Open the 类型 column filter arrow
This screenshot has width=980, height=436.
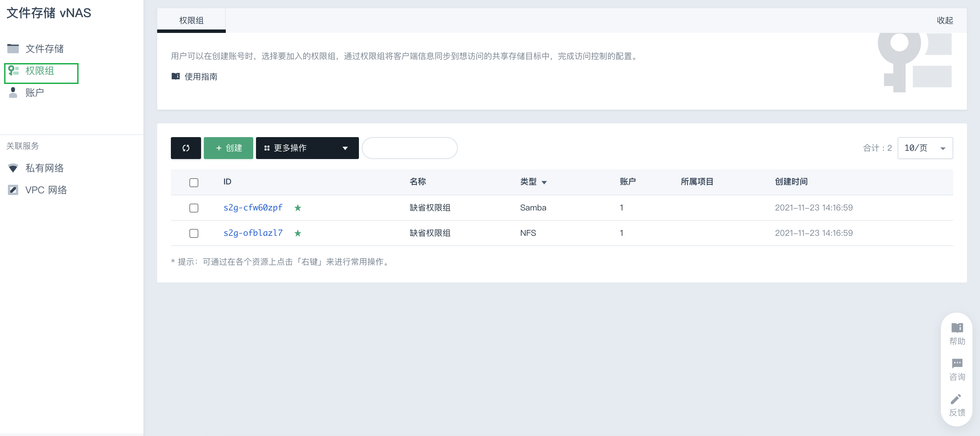(x=544, y=182)
